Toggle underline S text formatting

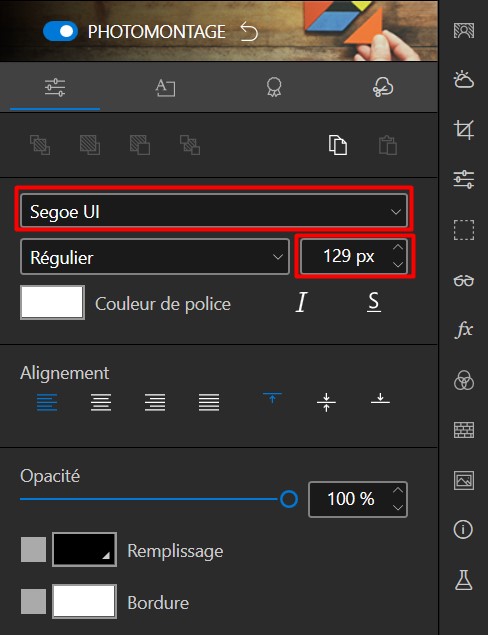pyautogui.click(x=374, y=302)
